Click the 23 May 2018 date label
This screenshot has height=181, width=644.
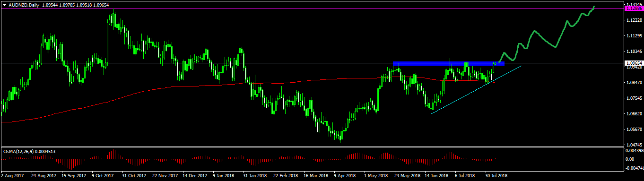click(x=408, y=175)
